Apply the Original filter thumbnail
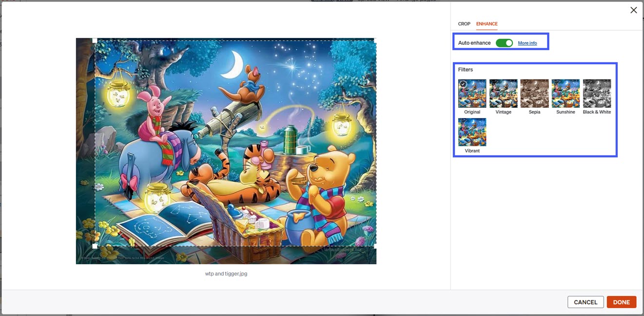644x316 pixels. click(472, 93)
